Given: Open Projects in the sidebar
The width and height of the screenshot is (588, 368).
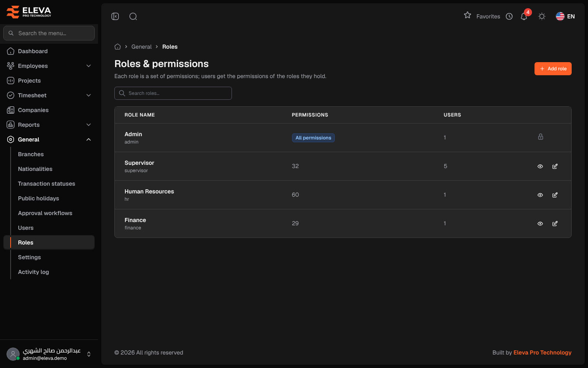Looking at the screenshot, I should [x=49, y=81].
